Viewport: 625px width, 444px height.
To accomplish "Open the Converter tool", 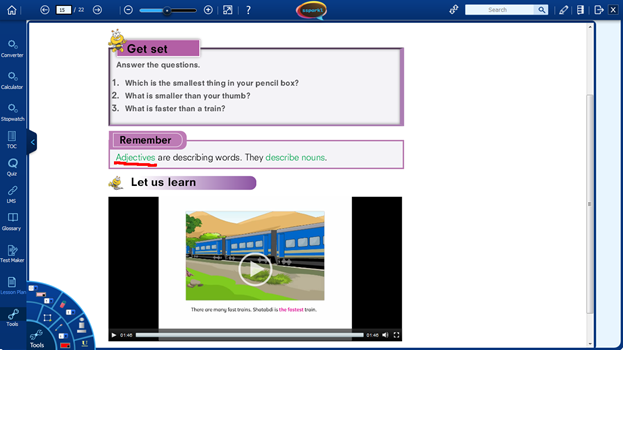I will (12, 49).
